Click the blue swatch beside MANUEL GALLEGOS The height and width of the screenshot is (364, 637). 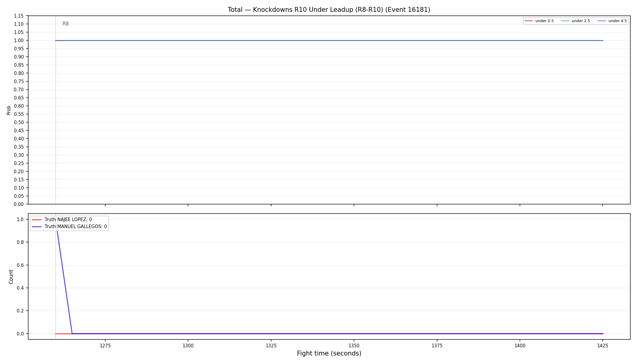37,227
